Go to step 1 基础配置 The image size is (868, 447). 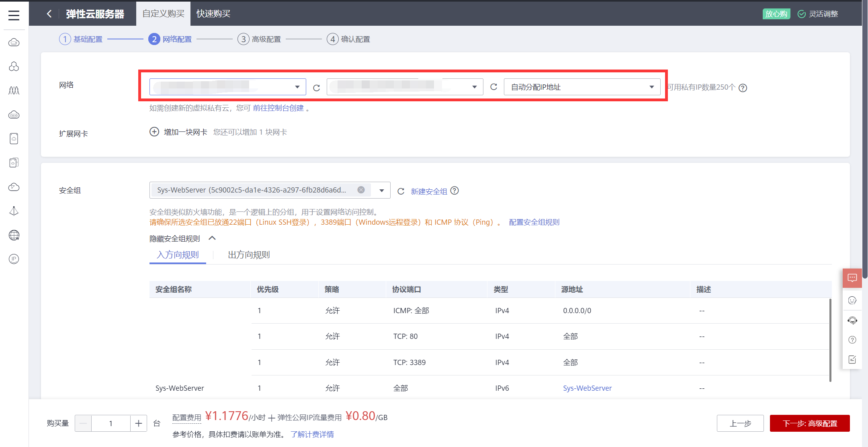pos(81,39)
